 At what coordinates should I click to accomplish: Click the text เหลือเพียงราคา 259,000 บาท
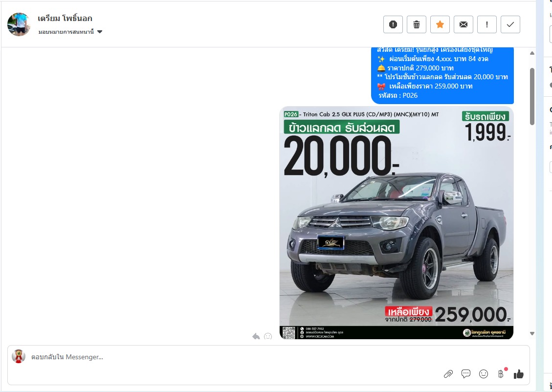tap(431, 86)
